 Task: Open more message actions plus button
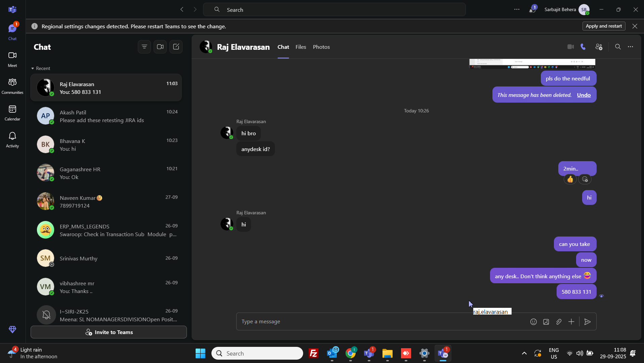click(x=571, y=322)
